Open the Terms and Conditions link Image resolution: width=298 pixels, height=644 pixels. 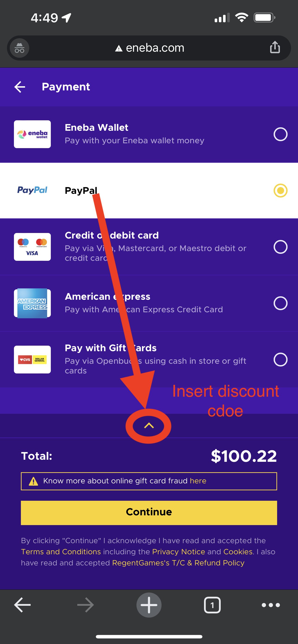(61, 552)
